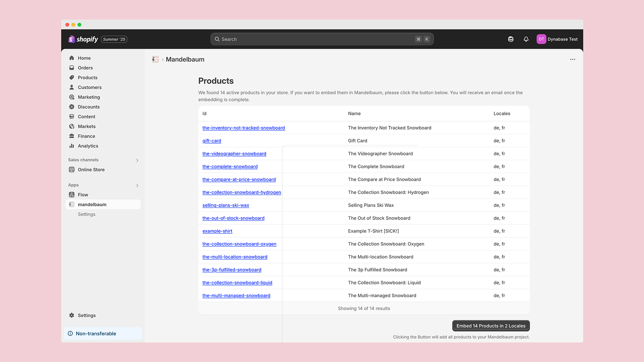Open the Sidekick assistant icon in top bar
This screenshot has width=644, height=362.
[x=511, y=39]
